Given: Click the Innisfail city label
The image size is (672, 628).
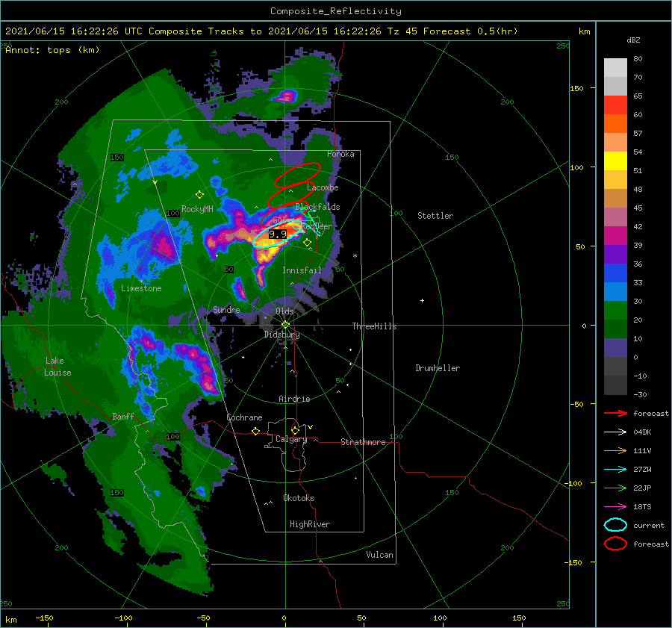Looking at the screenshot, I should 302,270.
